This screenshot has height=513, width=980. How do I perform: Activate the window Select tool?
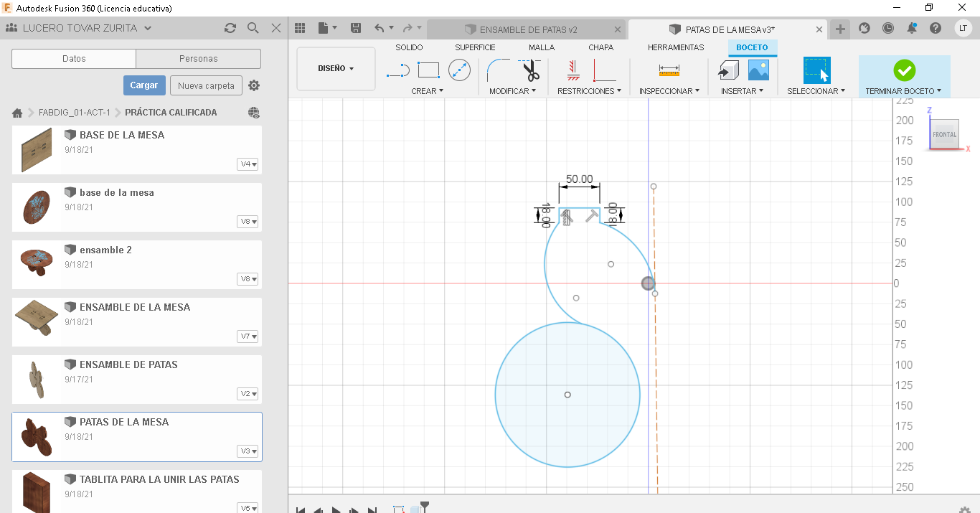(816, 70)
